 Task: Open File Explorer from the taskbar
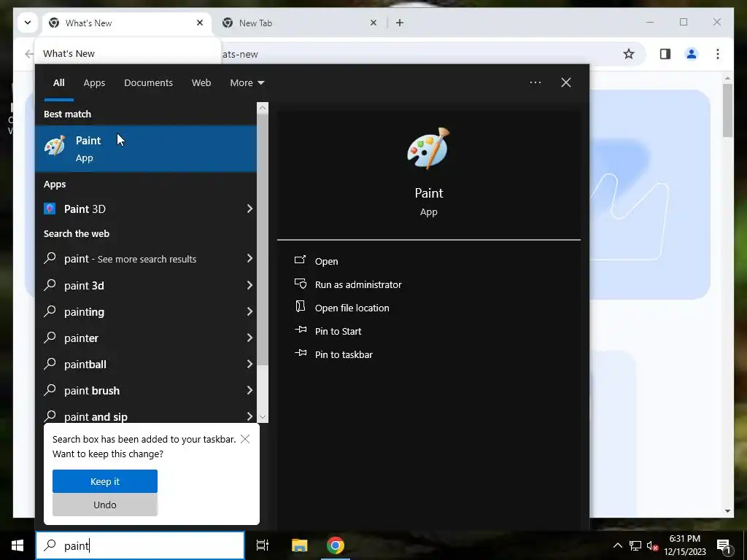click(299, 545)
